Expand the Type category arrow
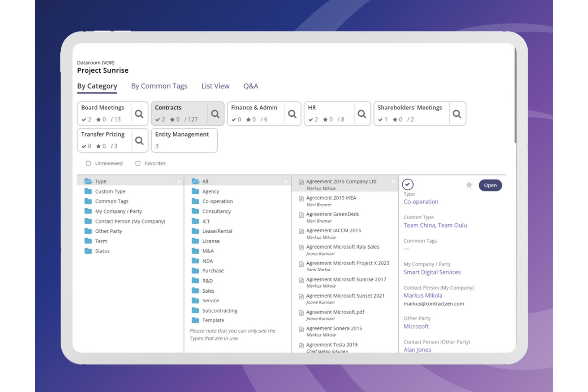 pos(180,181)
